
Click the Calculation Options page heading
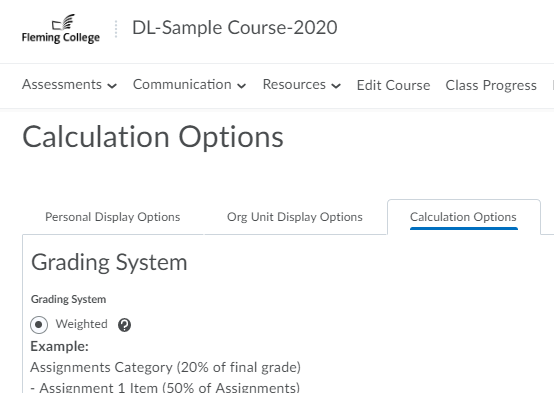point(153,137)
